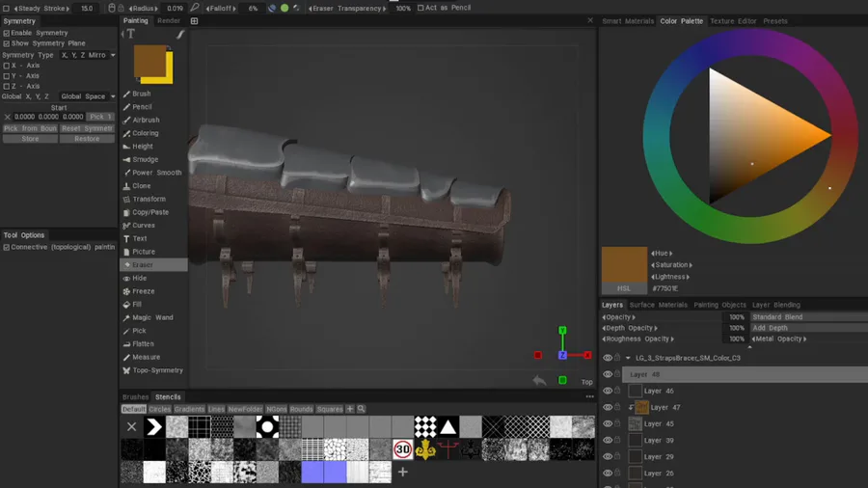
Task: Collapse the LG_3_StrapsBracer_SM_Color_C3 layer group
Action: point(628,358)
